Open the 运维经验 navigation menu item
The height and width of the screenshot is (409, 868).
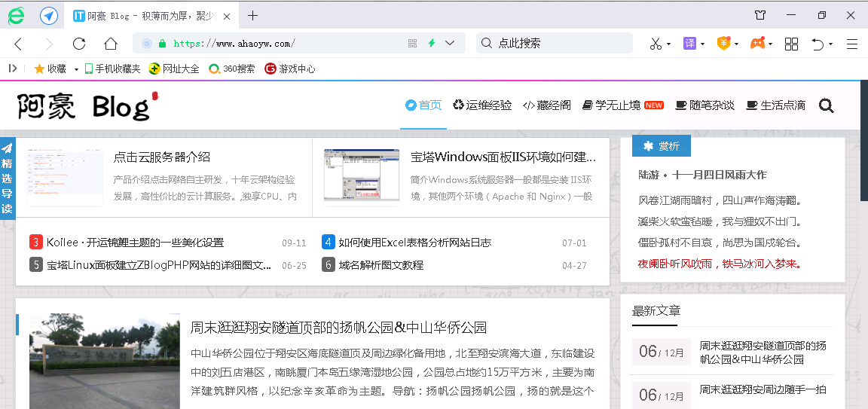[482, 105]
